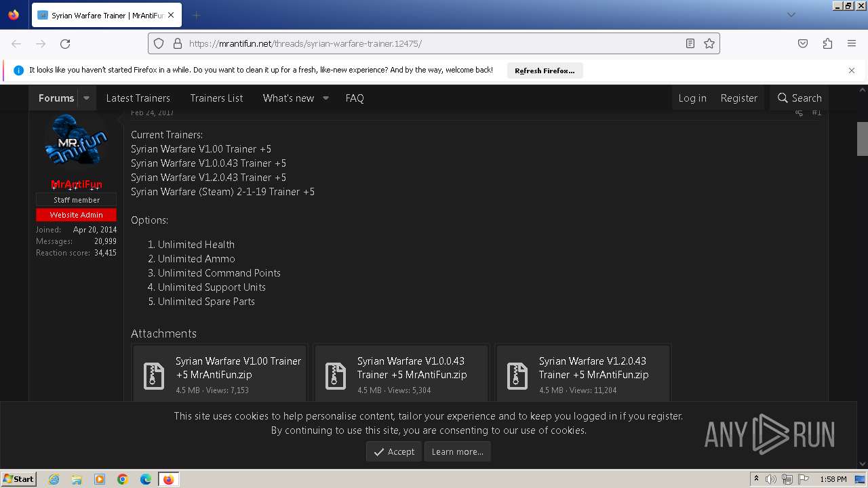Image resolution: width=868 pixels, height=488 pixels.
Task: Open What's new menu item
Action: point(288,98)
